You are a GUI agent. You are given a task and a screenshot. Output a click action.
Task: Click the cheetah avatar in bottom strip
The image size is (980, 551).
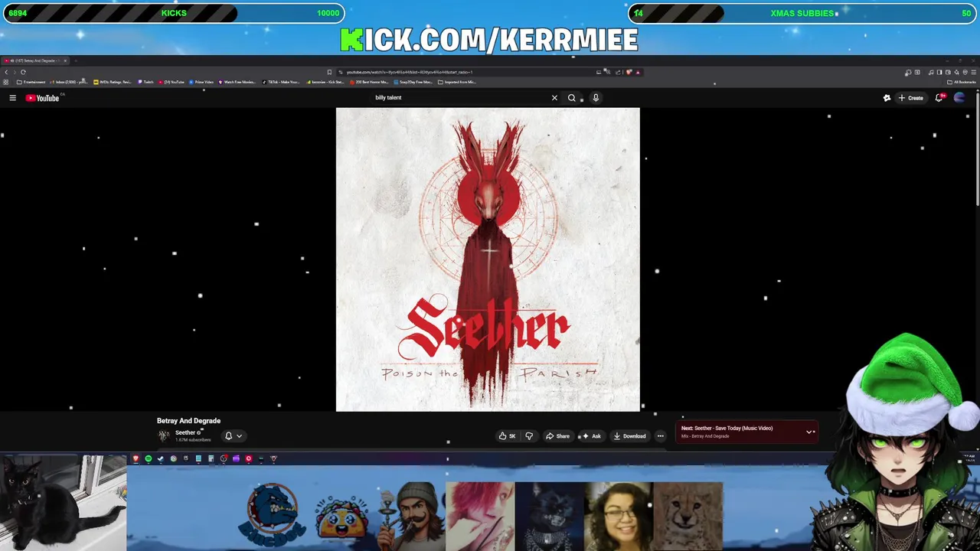point(688,516)
